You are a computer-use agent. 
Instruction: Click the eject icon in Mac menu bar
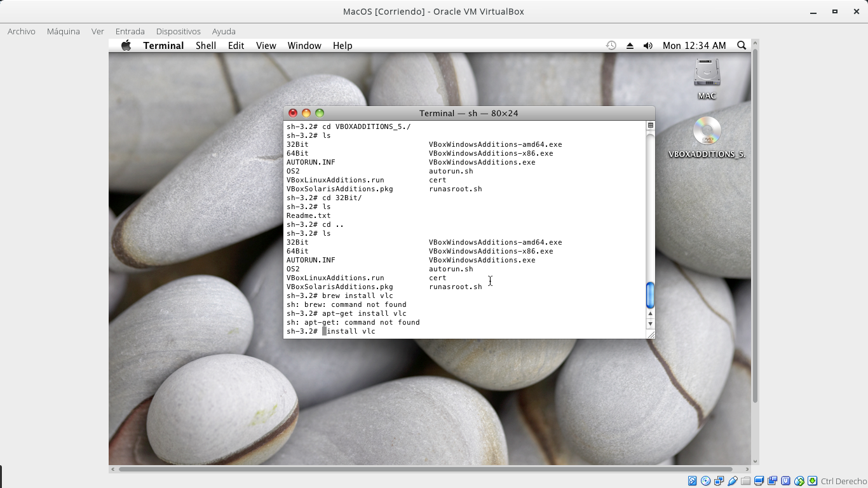630,46
